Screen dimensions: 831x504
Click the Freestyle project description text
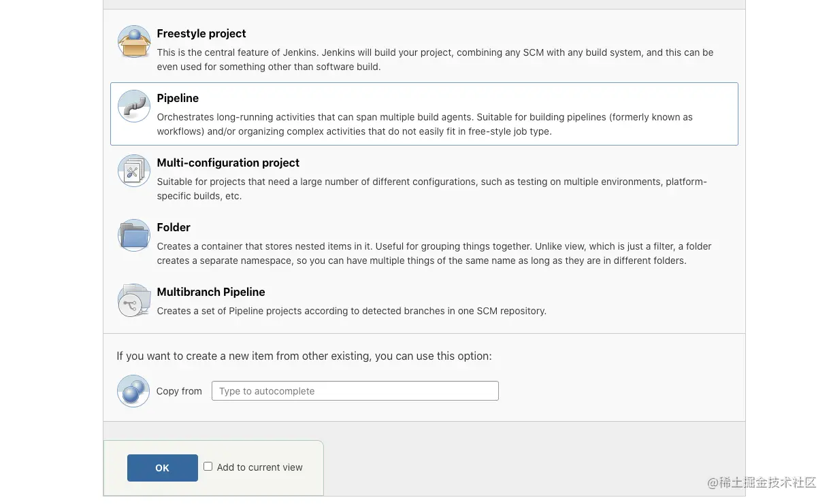435,60
